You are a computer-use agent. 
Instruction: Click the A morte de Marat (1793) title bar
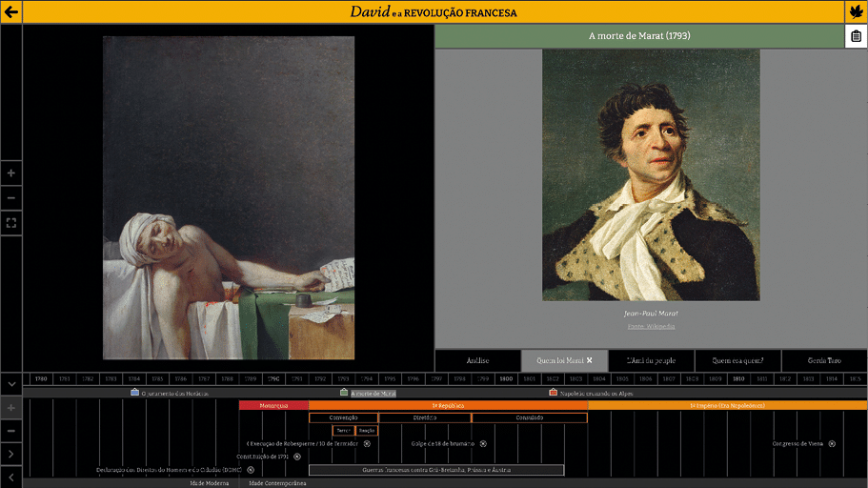coord(639,36)
